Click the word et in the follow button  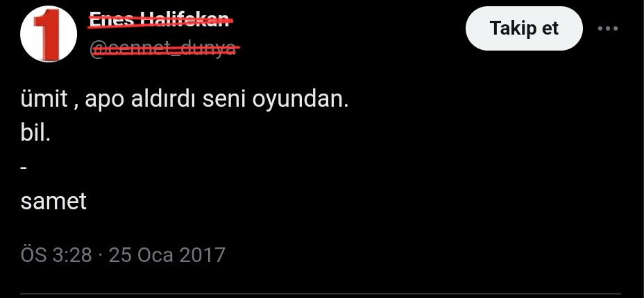(x=550, y=28)
